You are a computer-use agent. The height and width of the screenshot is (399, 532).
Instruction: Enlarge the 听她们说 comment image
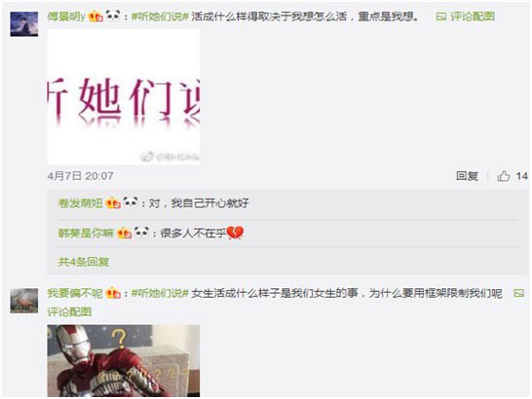(x=124, y=96)
